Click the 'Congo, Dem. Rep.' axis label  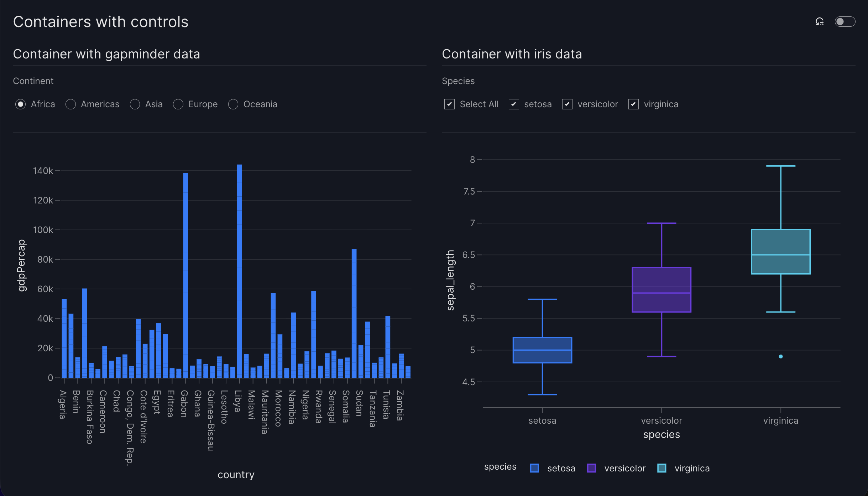pyautogui.click(x=130, y=428)
